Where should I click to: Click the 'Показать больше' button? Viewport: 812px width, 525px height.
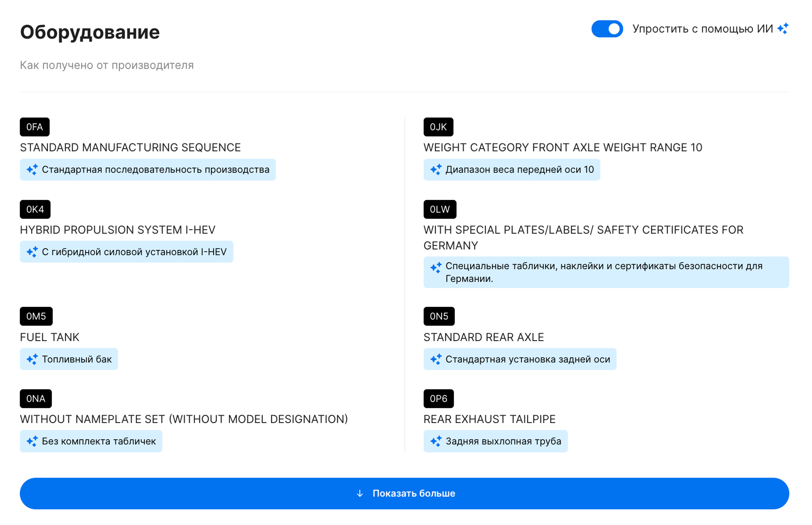pyautogui.click(x=405, y=493)
